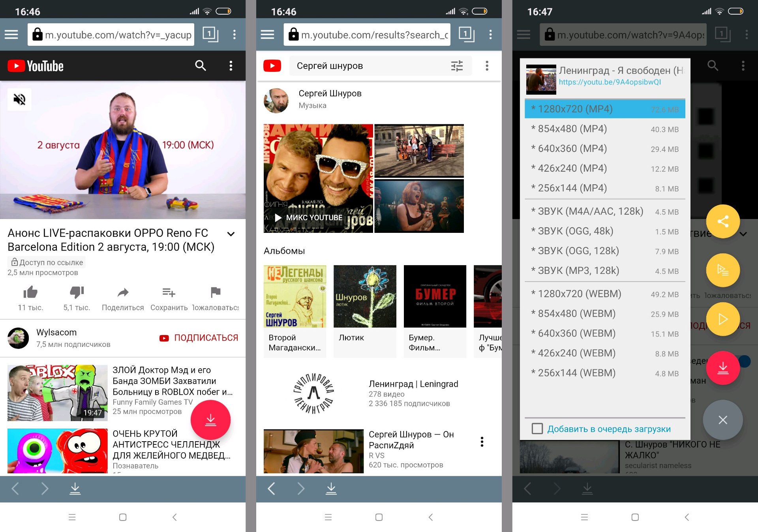The height and width of the screenshot is (532, 758).
Task: Select ЗВУК (M4A/AAC, 128k) option
Action: tap(605, 211)
